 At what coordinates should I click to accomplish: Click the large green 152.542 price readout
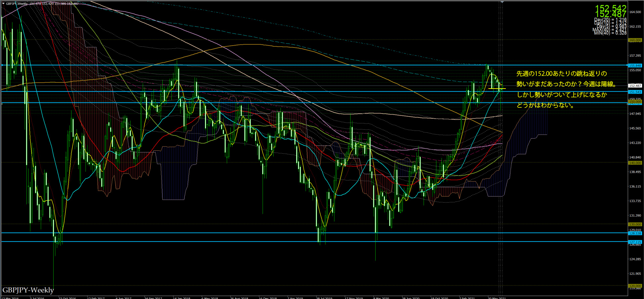(610, 8)
